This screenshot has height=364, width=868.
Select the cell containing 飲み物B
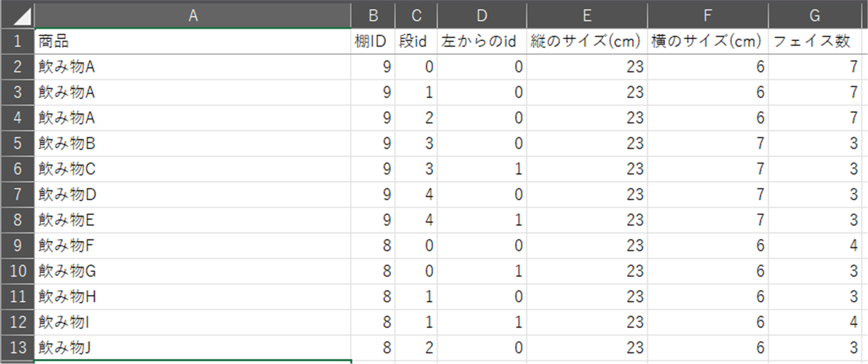click(x=192, y=143)
